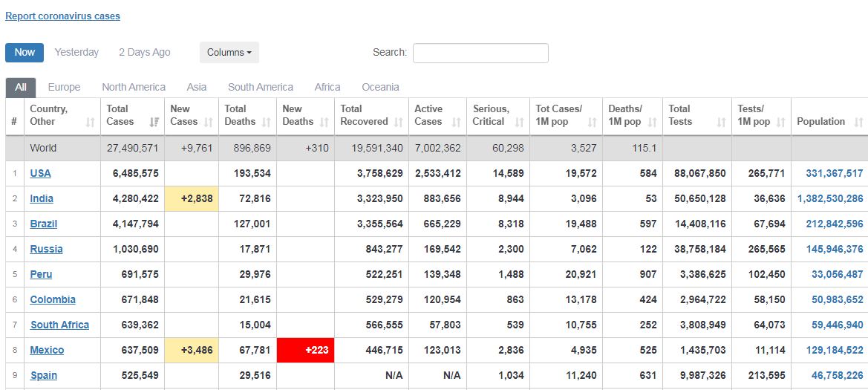868x390 pixels.
Task: Sort Total Recovered column via arrow icon
Action: click(399, 123)
